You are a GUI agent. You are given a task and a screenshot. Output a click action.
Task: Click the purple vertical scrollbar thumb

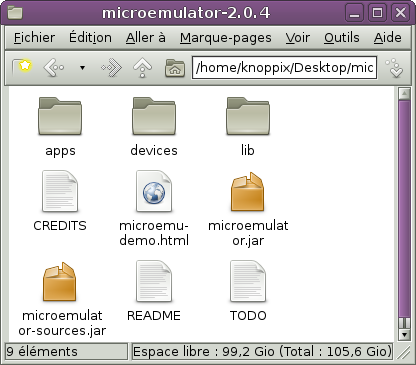(x=404, y=208)
